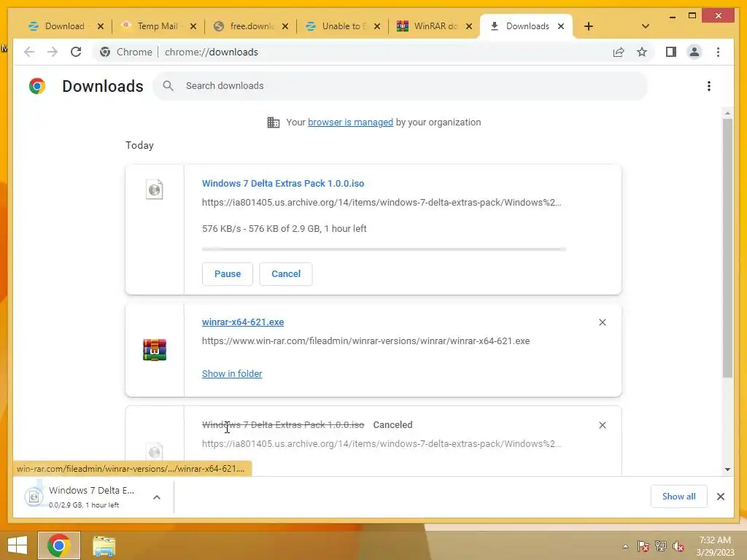The height and width of the screenshot is (560, 747).
Task: Click Show in folder for winrar
Action: pos(232,374)
